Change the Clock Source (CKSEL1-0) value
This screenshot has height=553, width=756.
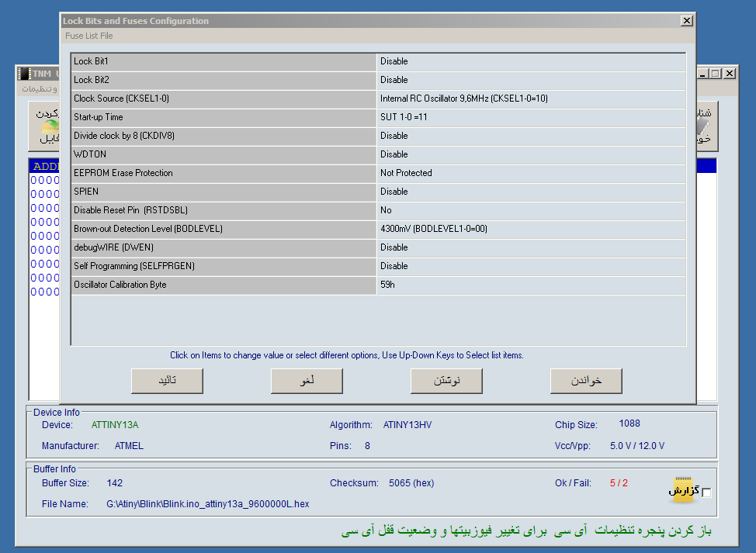[x=531, y=99]
